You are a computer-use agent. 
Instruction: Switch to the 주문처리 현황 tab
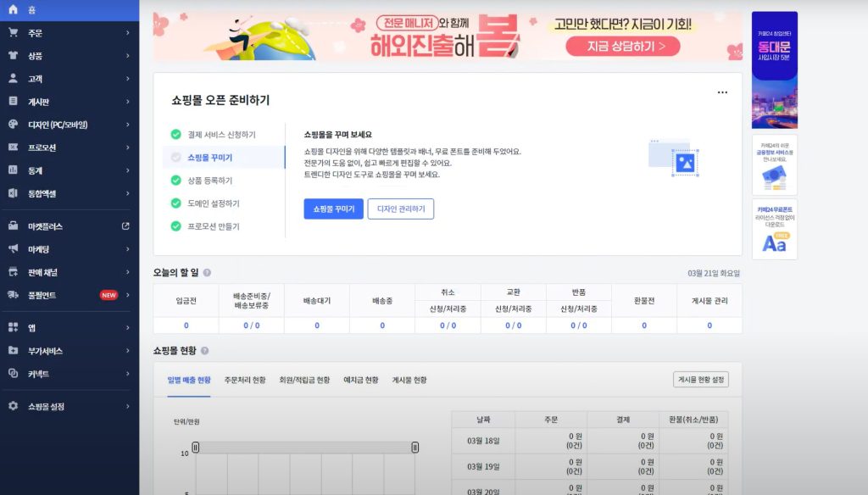click(x=245, y=380)
